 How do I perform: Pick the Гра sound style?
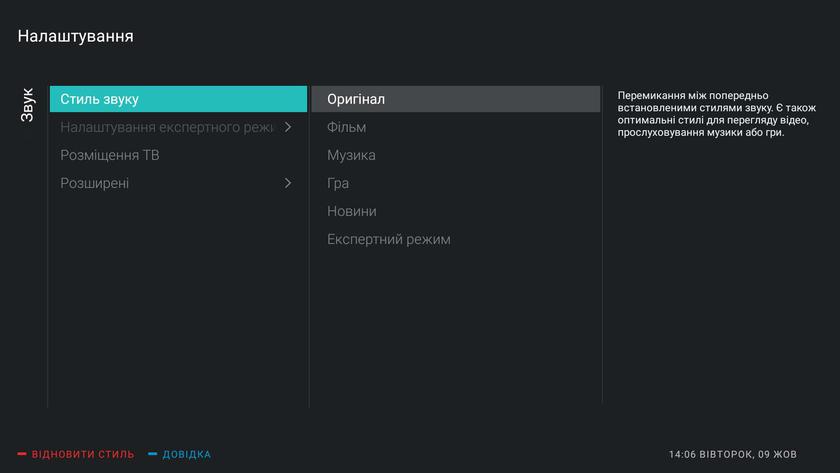click(338, 183)
